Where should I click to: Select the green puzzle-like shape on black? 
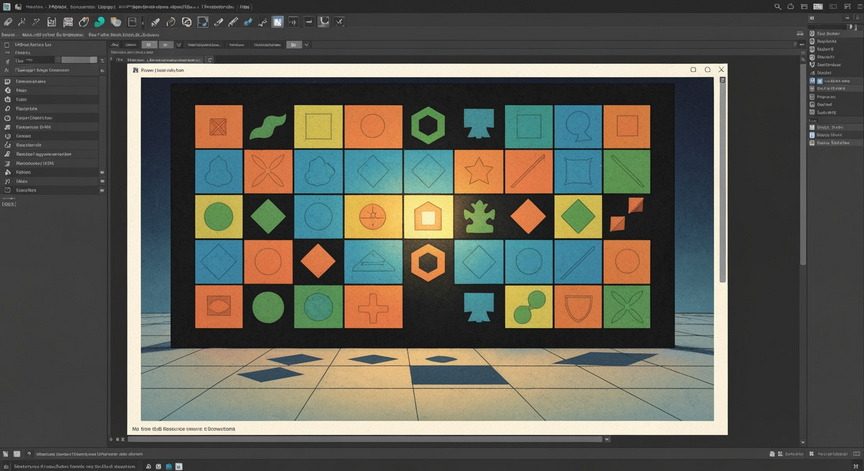tap(478, 216)
